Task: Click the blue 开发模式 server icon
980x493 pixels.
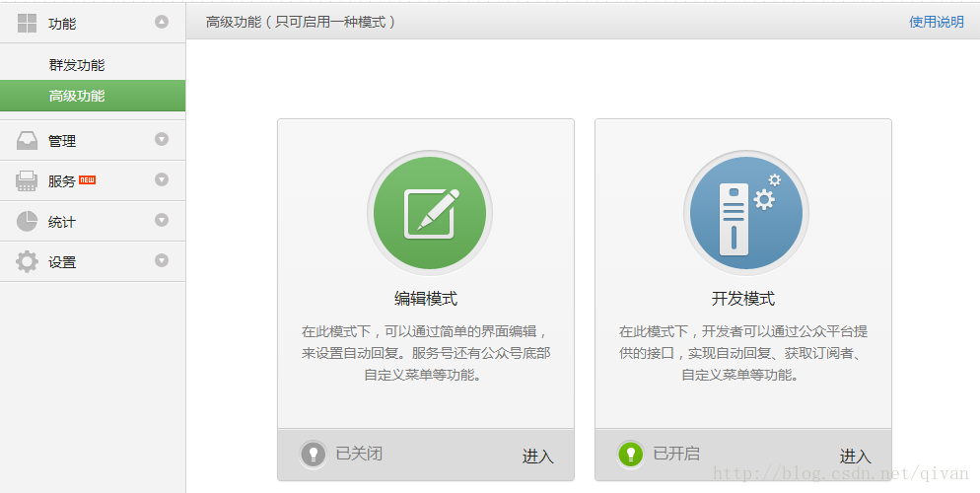Action: [x=746, y=212]
